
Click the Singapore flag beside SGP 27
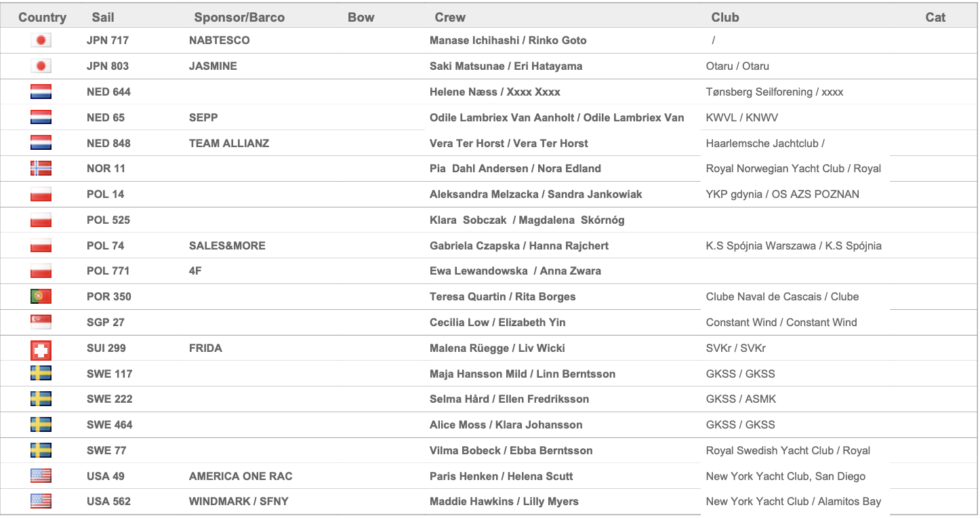point(41,322)
